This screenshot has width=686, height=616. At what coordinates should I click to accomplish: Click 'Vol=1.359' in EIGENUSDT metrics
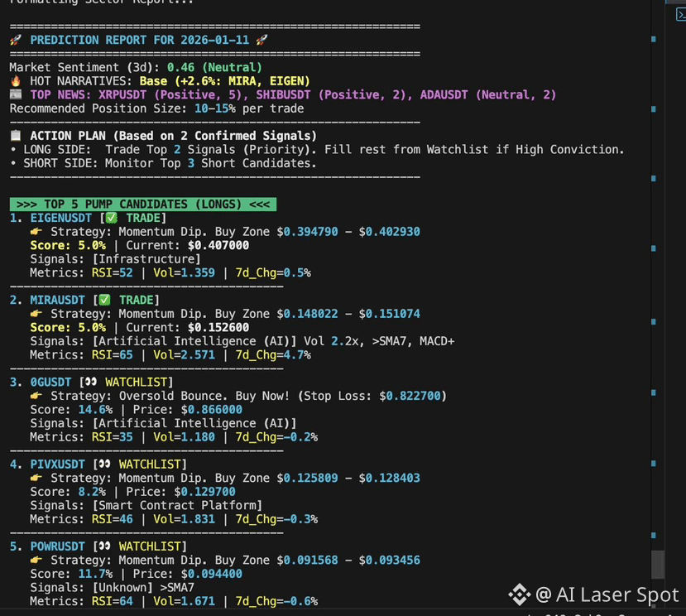click(x=184, y=272)
